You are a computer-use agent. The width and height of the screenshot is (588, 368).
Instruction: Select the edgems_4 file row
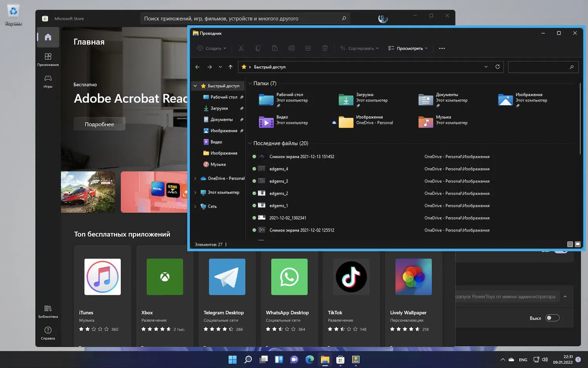tap(412, 169)
